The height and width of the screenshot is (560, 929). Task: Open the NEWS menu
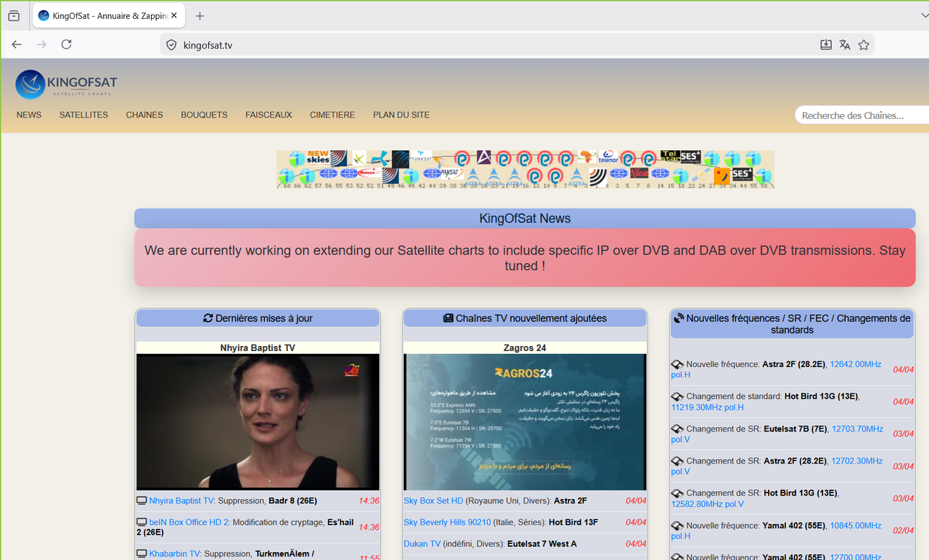pos(29,115)
